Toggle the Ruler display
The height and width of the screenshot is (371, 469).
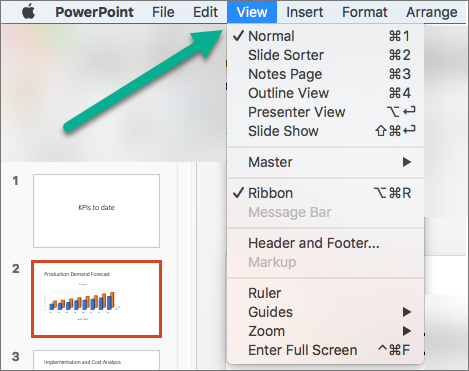click(325, 293)
